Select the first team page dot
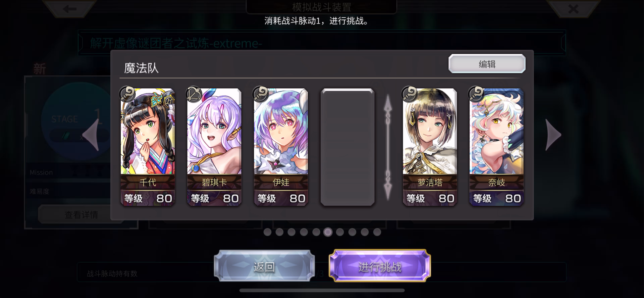 tap(267, 232)
